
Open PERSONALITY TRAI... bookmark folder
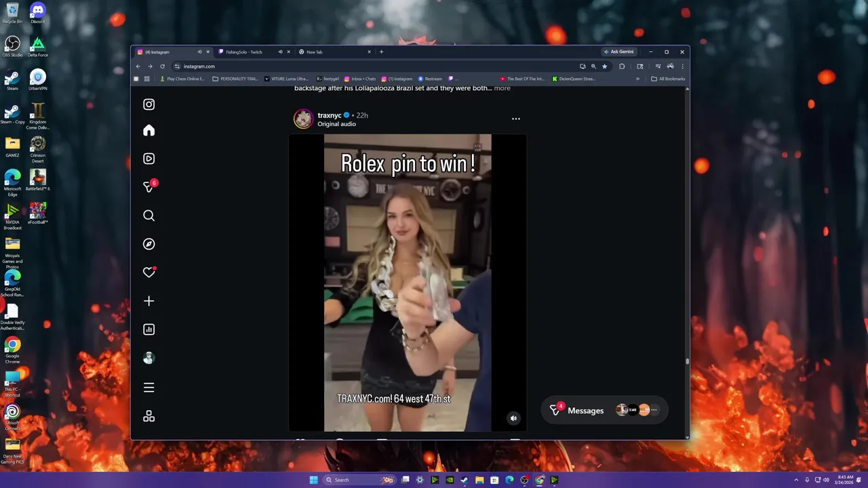tap(235, 79)
